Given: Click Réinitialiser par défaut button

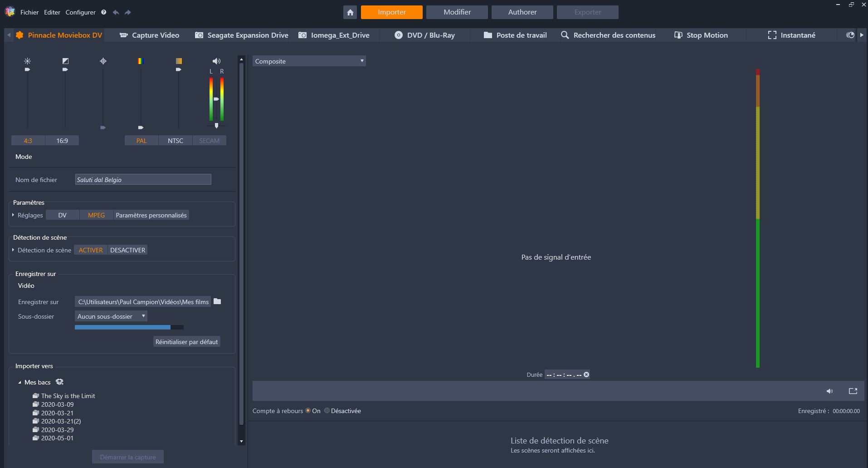Looking at the screenshot, I should point(186,342).
